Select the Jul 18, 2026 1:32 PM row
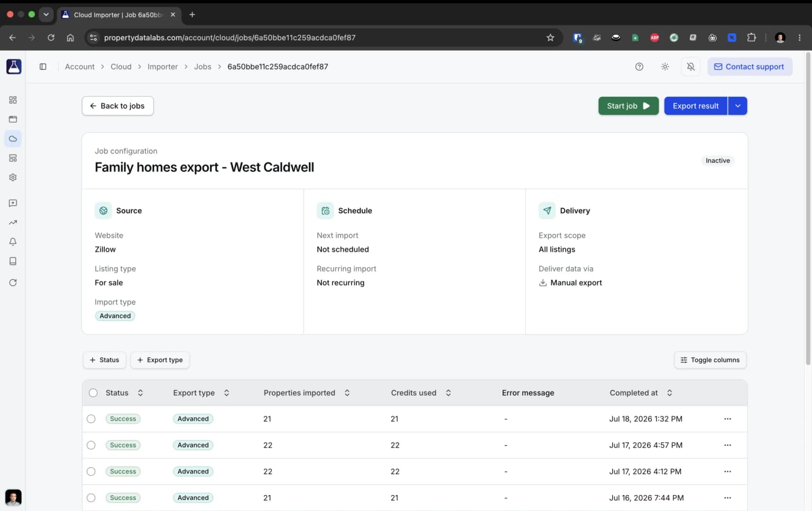 tap(91, 419)
